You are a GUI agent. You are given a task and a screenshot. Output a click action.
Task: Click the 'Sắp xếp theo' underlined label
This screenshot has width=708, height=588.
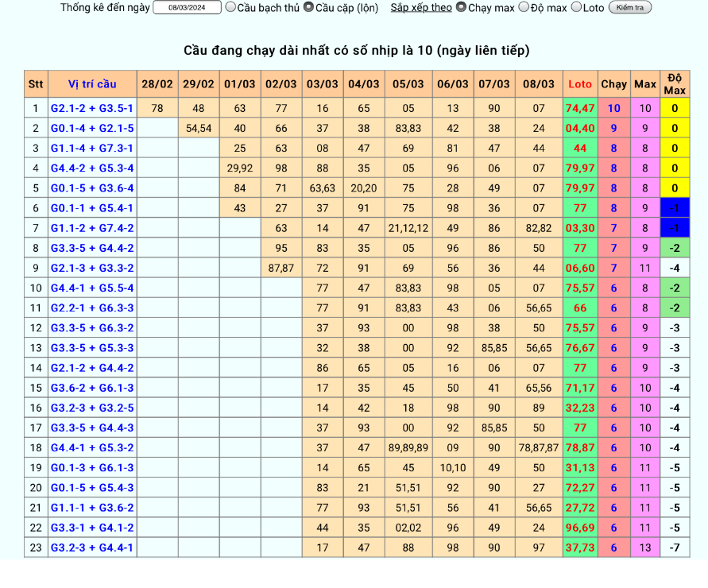(421, 7)
